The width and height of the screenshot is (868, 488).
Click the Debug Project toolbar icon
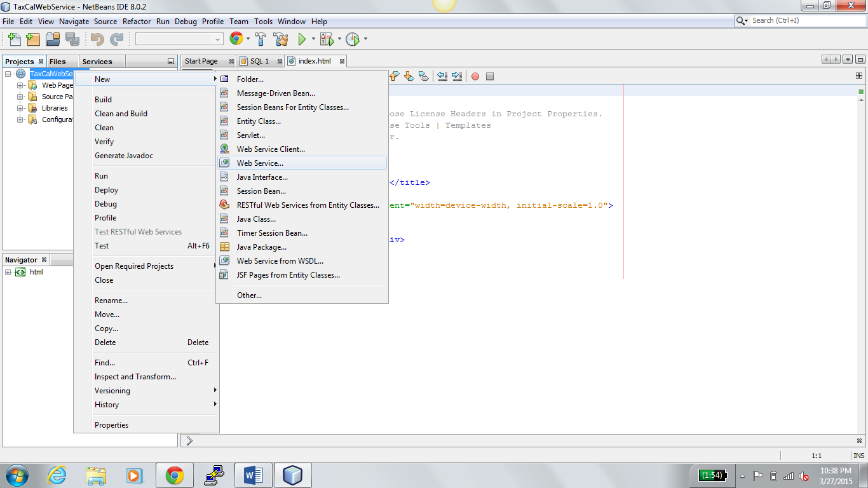click(x=327, y=39)
